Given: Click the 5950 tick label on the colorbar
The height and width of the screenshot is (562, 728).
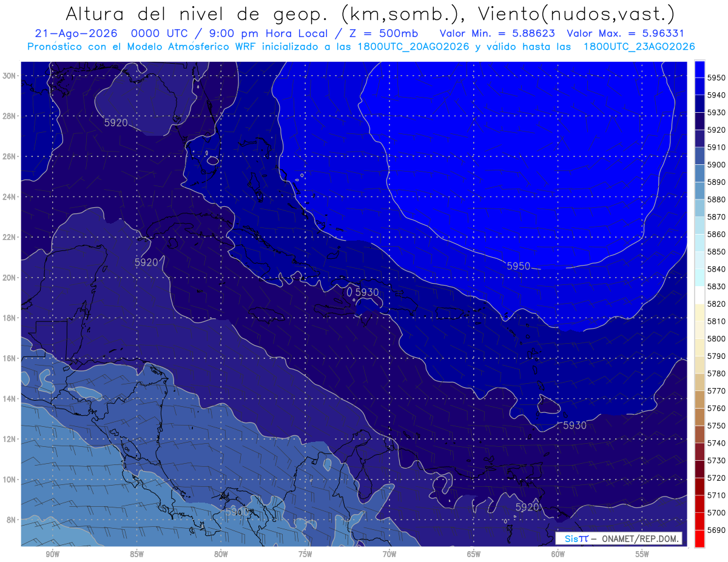Looking at the screenshot, I should click(716, 78).
